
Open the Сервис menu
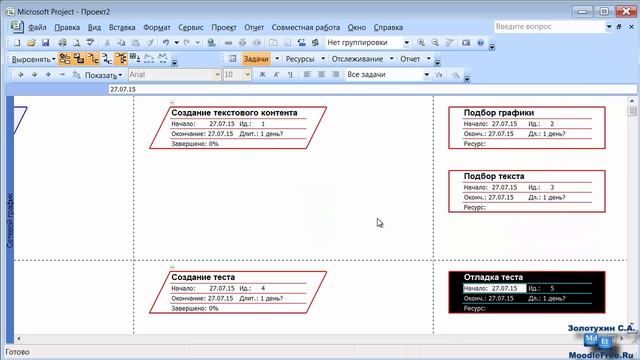pos(191,27)
